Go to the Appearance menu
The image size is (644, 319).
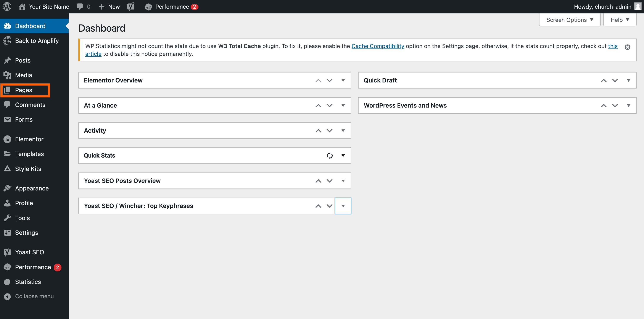[32, 188]
